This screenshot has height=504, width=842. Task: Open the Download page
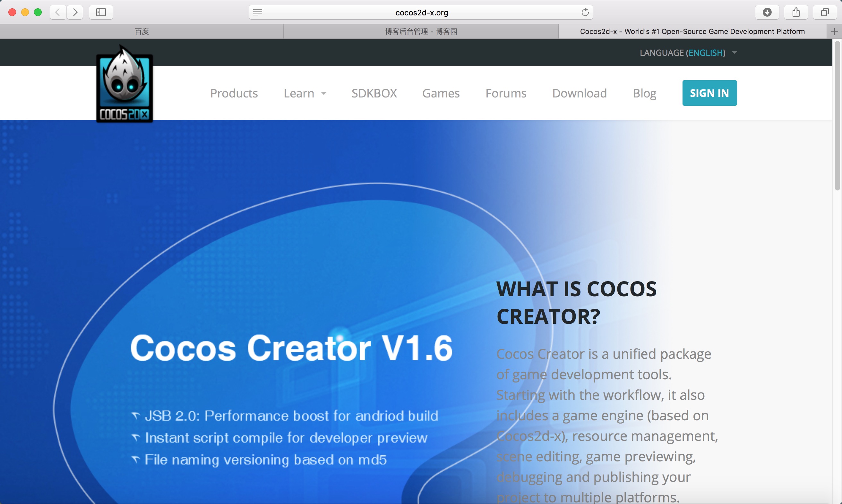pos(579,93)
